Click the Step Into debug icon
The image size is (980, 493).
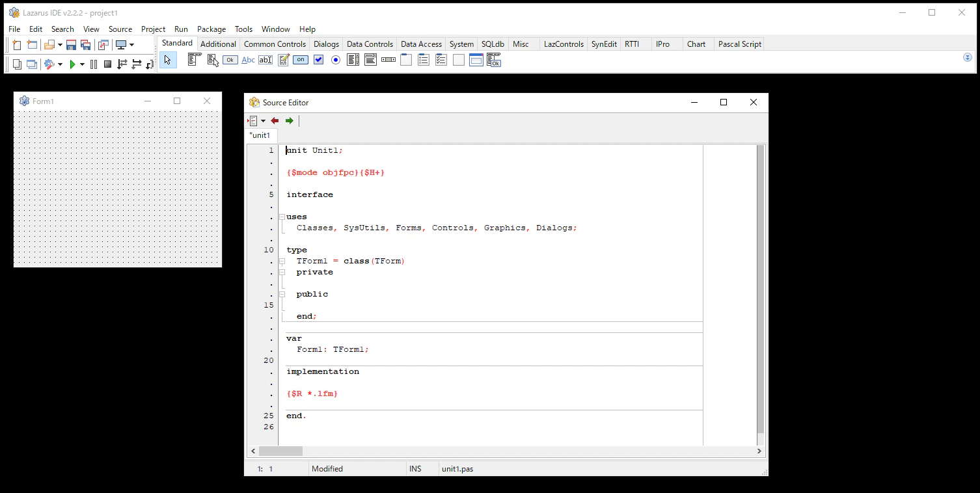click(122, 64)
